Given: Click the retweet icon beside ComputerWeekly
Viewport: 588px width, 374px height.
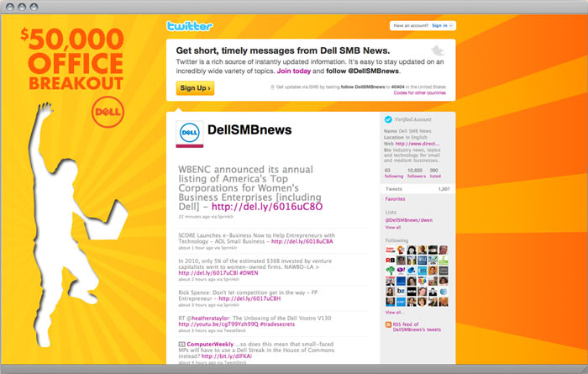Looking at the screenshot, I should [181, 345].
